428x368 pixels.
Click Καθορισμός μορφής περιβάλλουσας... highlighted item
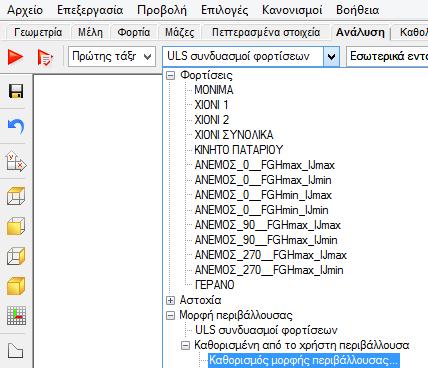click(304, 361)
